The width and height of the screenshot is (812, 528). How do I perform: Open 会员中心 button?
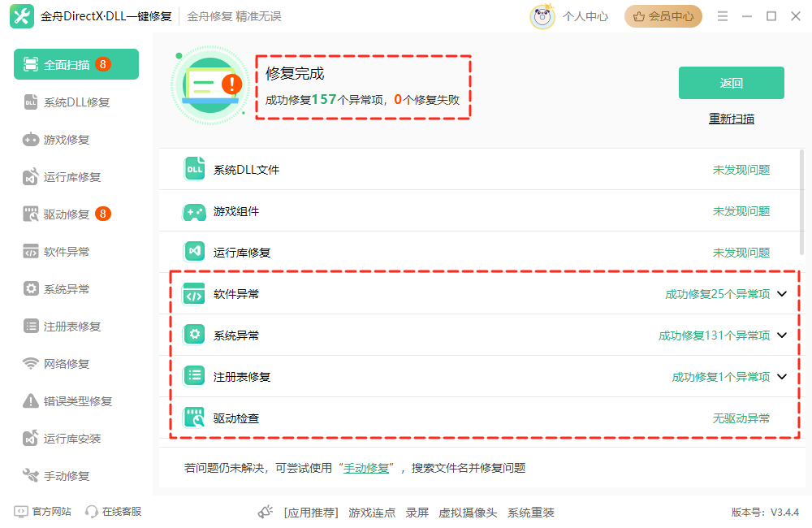(663, 16)
